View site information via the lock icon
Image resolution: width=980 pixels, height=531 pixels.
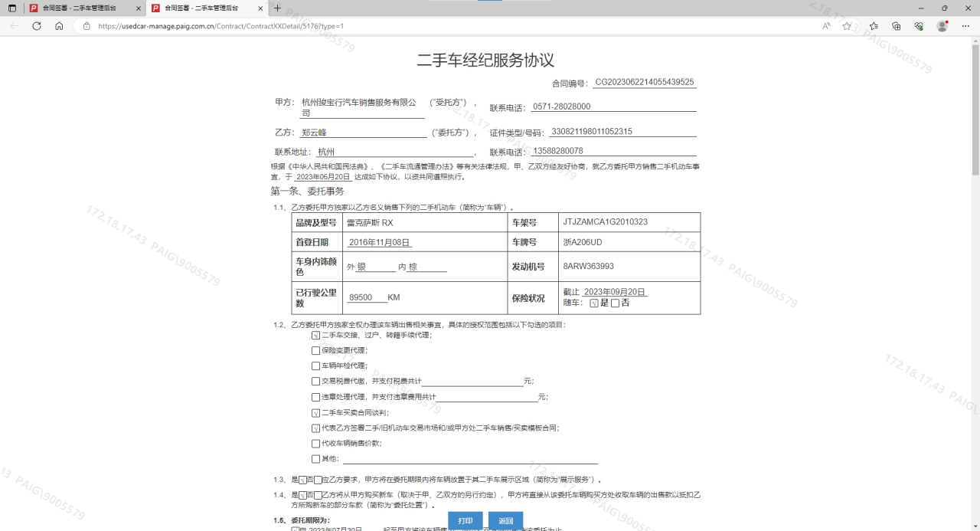coord(87,25)
